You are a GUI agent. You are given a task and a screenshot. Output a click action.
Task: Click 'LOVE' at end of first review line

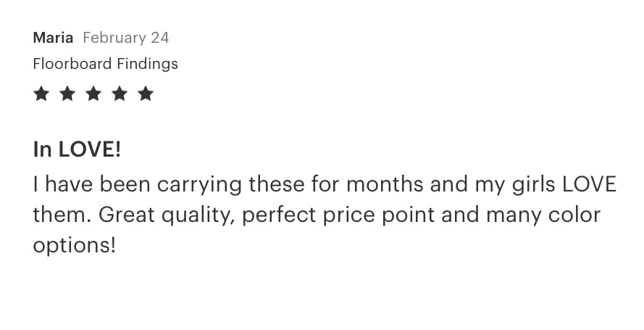[x=589, y=183]
